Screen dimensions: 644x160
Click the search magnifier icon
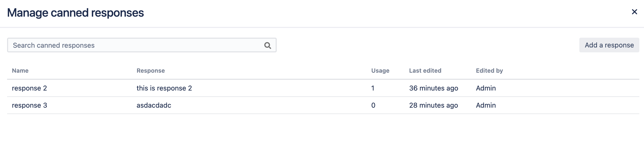(x=268, y=45)
